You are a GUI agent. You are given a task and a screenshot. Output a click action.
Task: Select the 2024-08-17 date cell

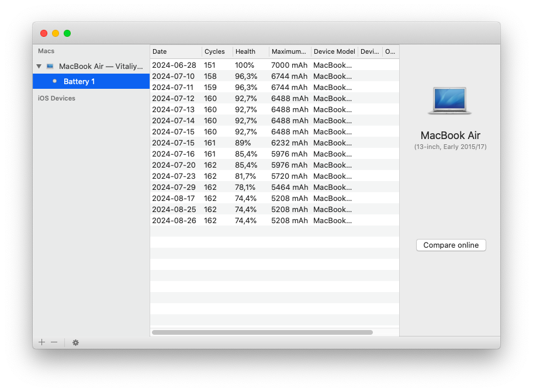pyautogui.click(x=174, y=199)
